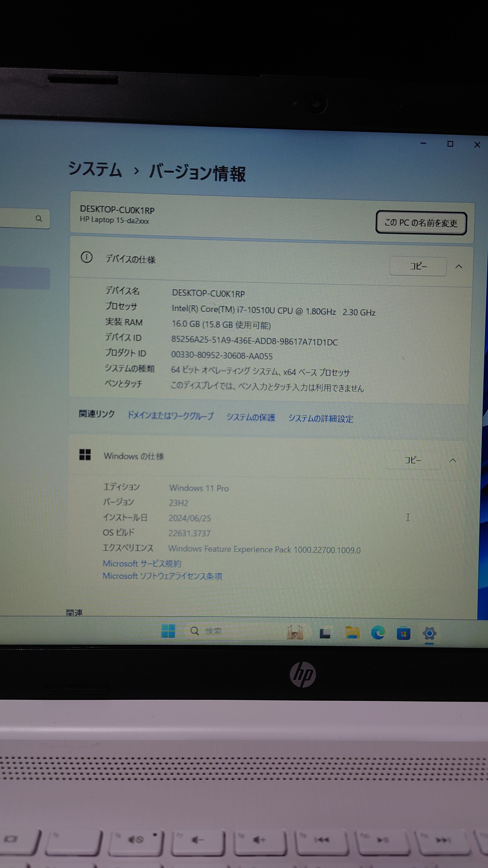Click the Windows logo beside Windows の仕様

tap(85, 454)
